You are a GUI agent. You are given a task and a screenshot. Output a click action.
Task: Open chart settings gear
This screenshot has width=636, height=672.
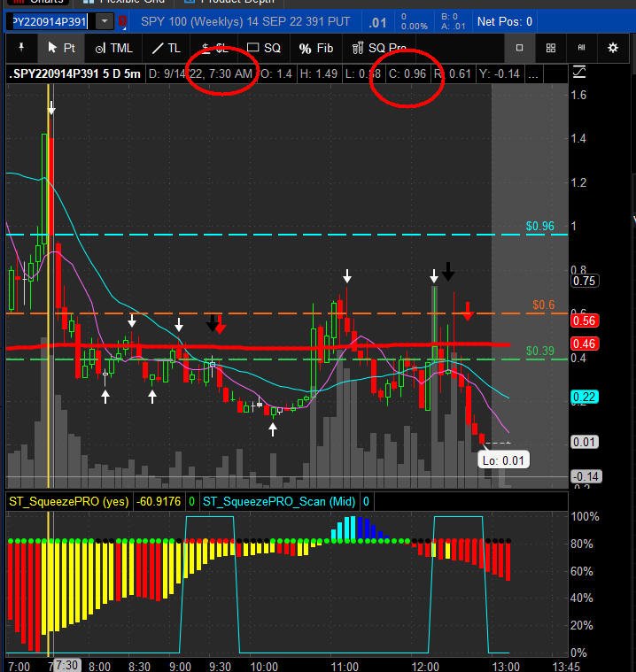pyautogui.click(x=613, y=48)
